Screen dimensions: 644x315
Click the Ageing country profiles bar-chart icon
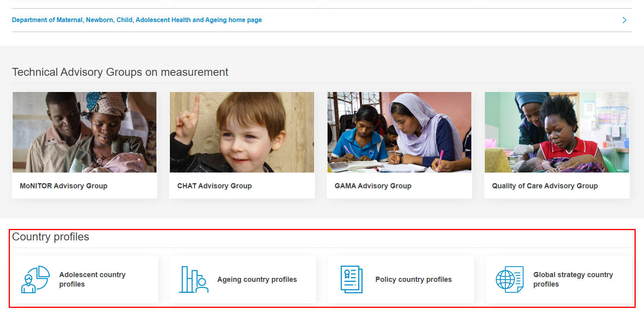[x=194, y=279]
